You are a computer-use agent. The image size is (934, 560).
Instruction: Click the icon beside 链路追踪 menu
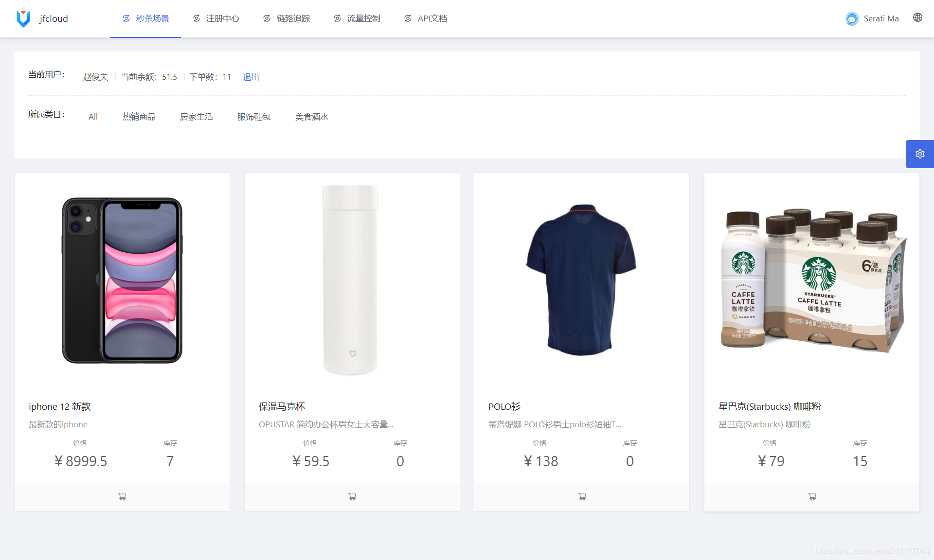[267, 18]
